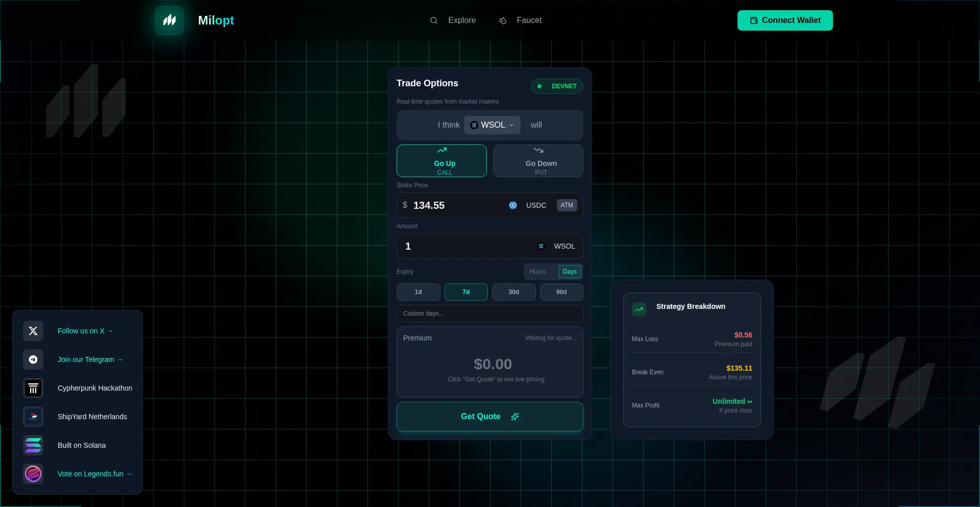Click the Telegram icon in sidebar
Viewport: 980px width, 507px height.
point(33,359)
